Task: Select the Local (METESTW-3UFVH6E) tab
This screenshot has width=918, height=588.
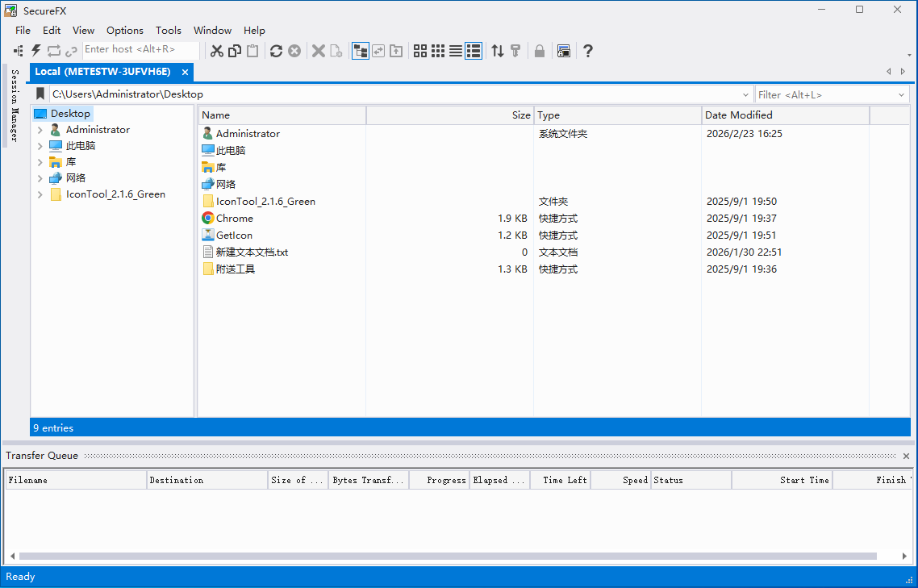Action: tap(102, 72)
